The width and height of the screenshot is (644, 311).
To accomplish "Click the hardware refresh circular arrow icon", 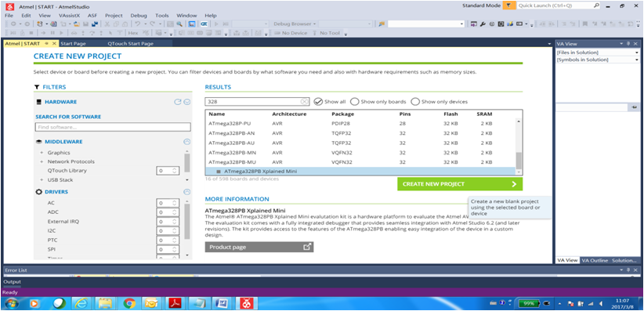I will click(x=177, y=102).
